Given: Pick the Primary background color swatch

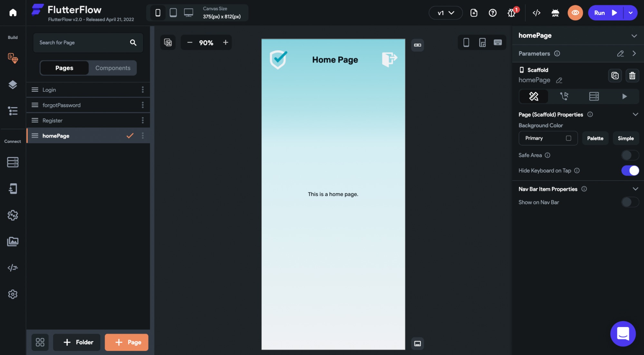Looking at the screenshot, I should [x=569, y=138].
